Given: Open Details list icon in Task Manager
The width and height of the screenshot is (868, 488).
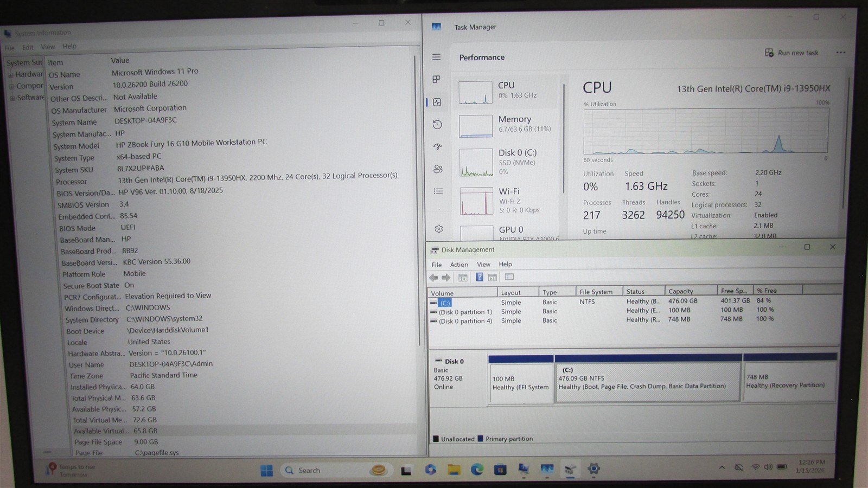Looking at the screenshot, I should tap(438, 191).
